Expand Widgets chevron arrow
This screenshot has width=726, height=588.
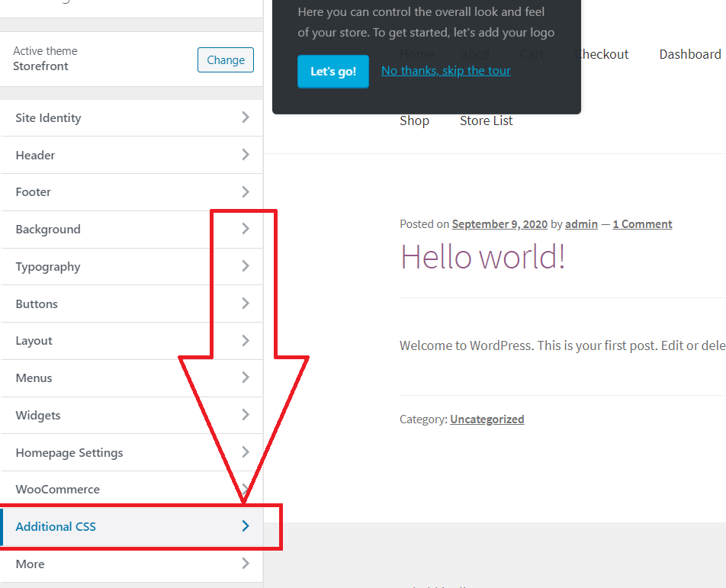click(246, 415)
